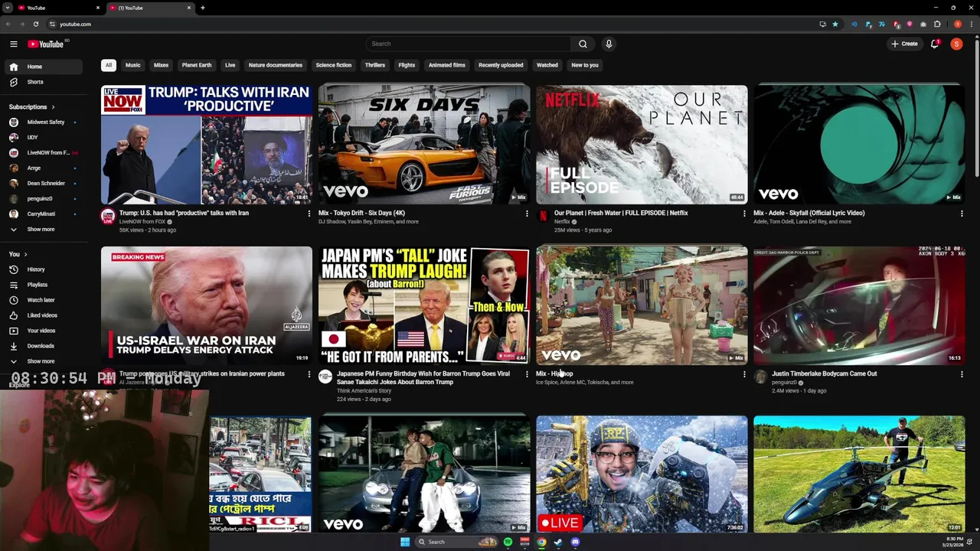Open Liked videos in the sidebar
980x551 pixels.
point(43,315)
